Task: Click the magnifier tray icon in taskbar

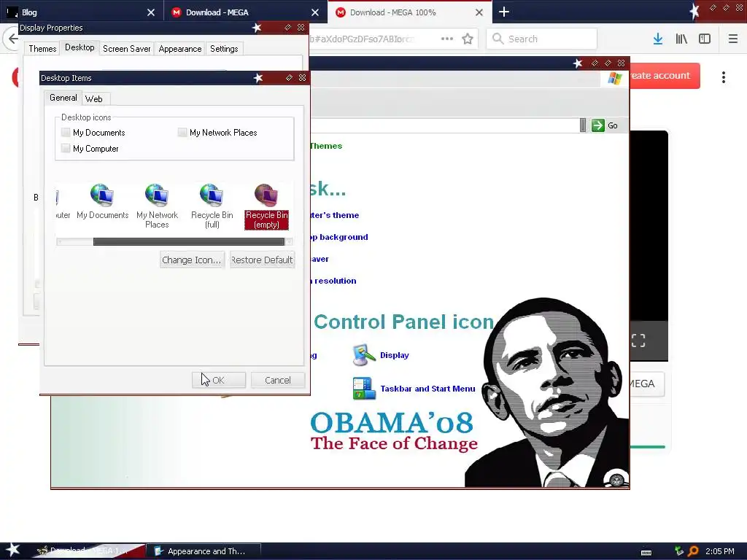Action: tap(693, 551)
